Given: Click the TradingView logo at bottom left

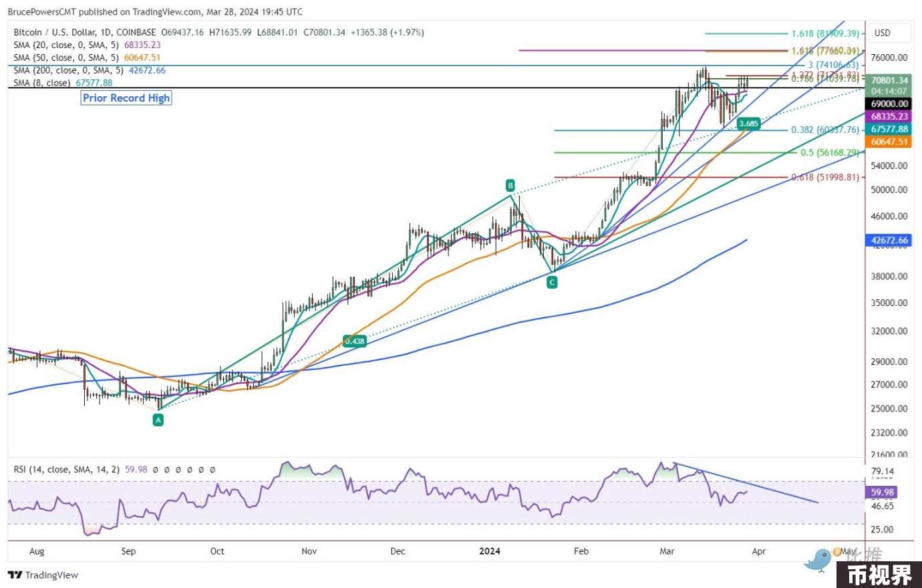Looking at the screenshot, I should coord(43,575).
